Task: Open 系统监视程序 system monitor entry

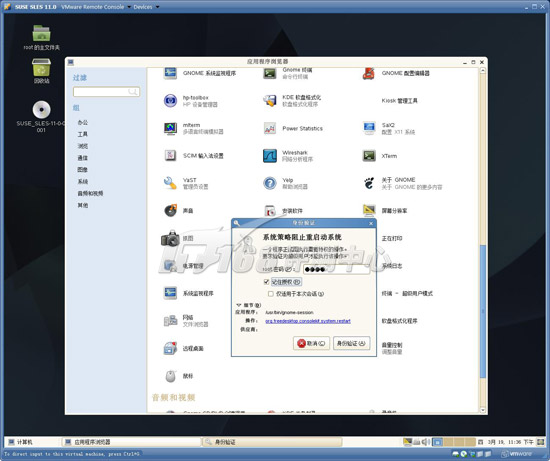Action: click(198, 293)
